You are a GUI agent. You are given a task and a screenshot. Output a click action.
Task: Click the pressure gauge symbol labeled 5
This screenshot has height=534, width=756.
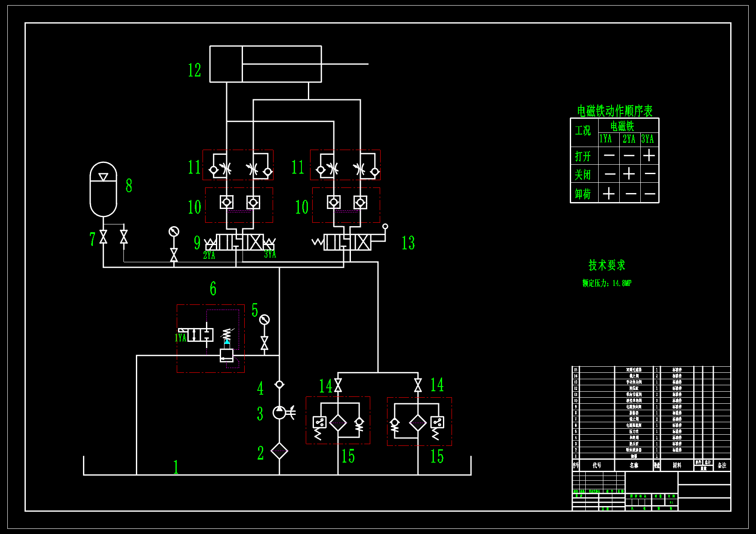(x=264, y=319)
